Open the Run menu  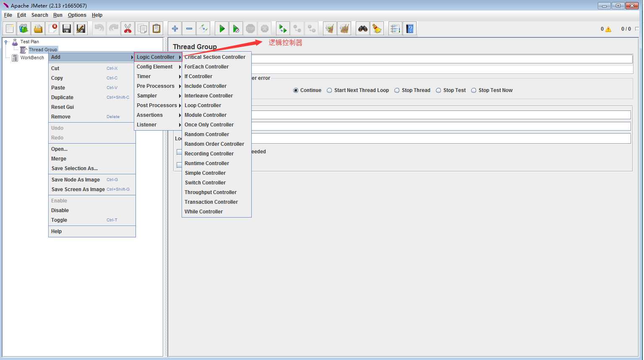[58, 15]
